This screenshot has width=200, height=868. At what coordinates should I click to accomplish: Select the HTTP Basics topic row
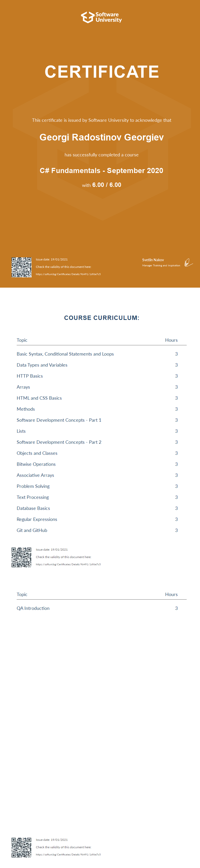[x=30, y=376]
